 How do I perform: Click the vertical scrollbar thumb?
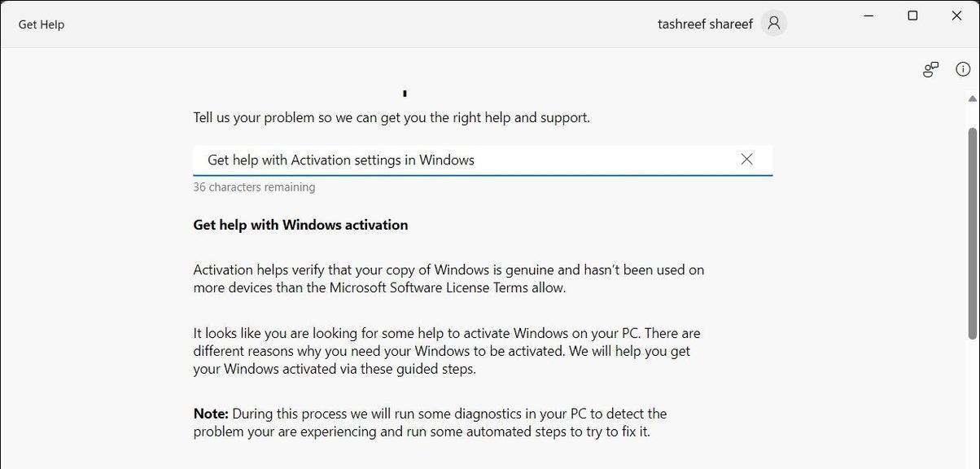pyautogui.click(x=972, y=234)
